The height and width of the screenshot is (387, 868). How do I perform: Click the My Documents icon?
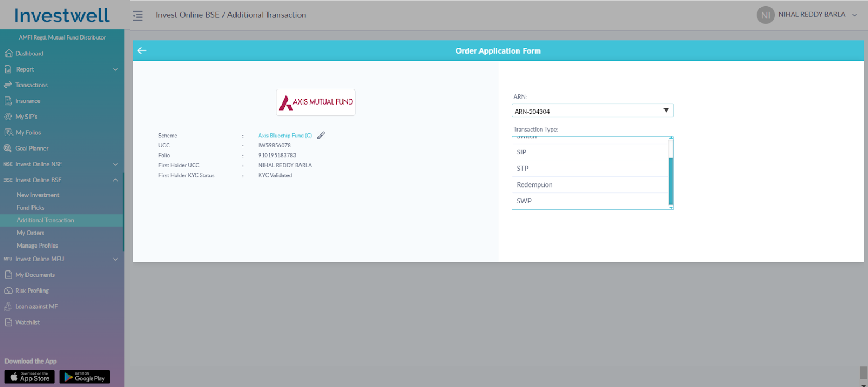pyautogui.click(x=9, y=275)
